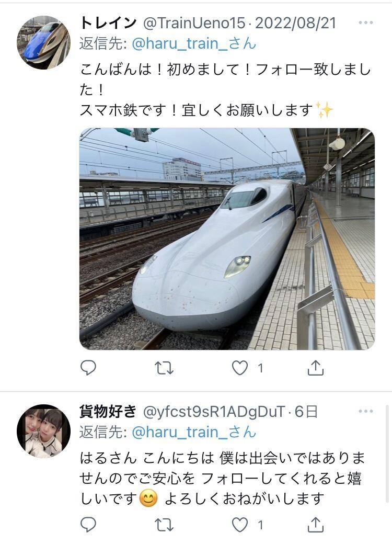Image resolution: width=392 pixels, height=544 pixels.
Task: Reply to the トレイン tweet
Action: 88,368
